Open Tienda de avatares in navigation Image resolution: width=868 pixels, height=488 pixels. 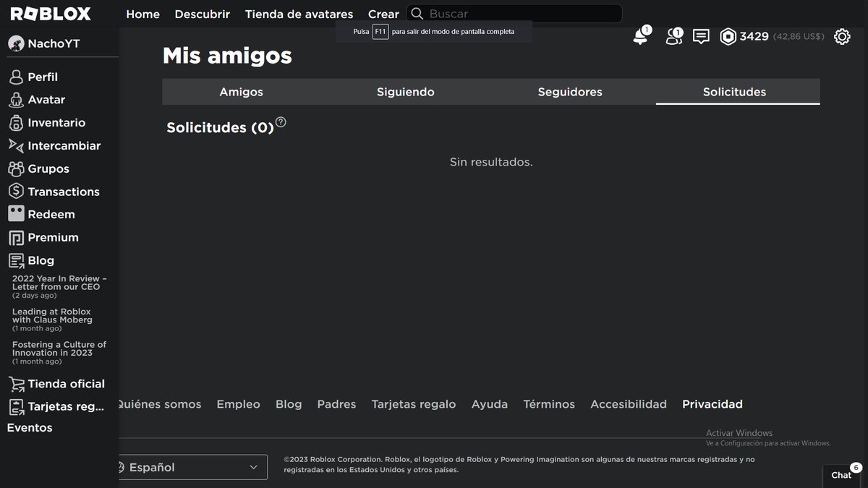(x=299, y=14)
